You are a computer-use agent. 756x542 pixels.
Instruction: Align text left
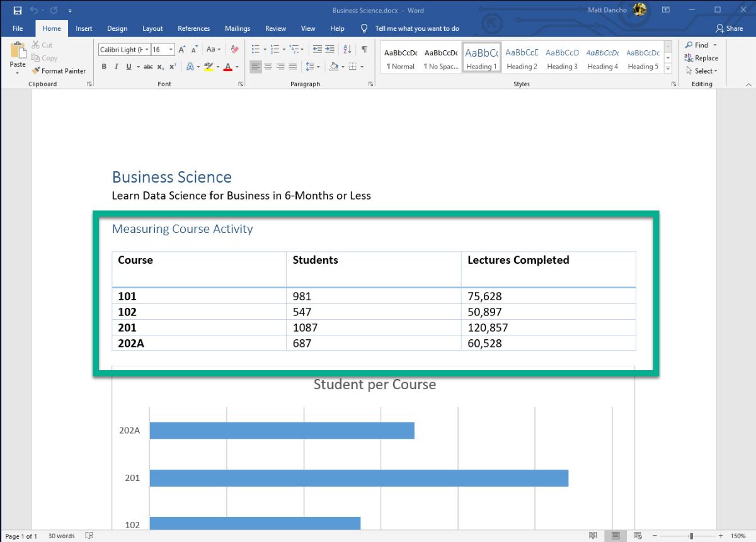click(x=255, y=67)
